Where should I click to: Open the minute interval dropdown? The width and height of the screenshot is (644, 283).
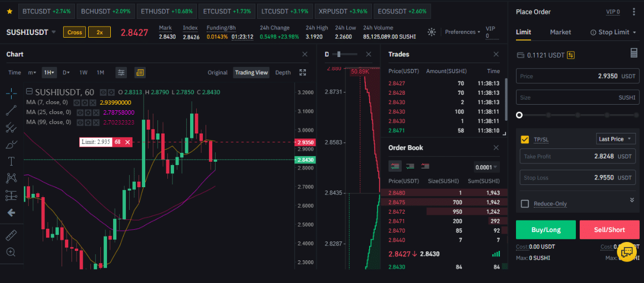32,73
